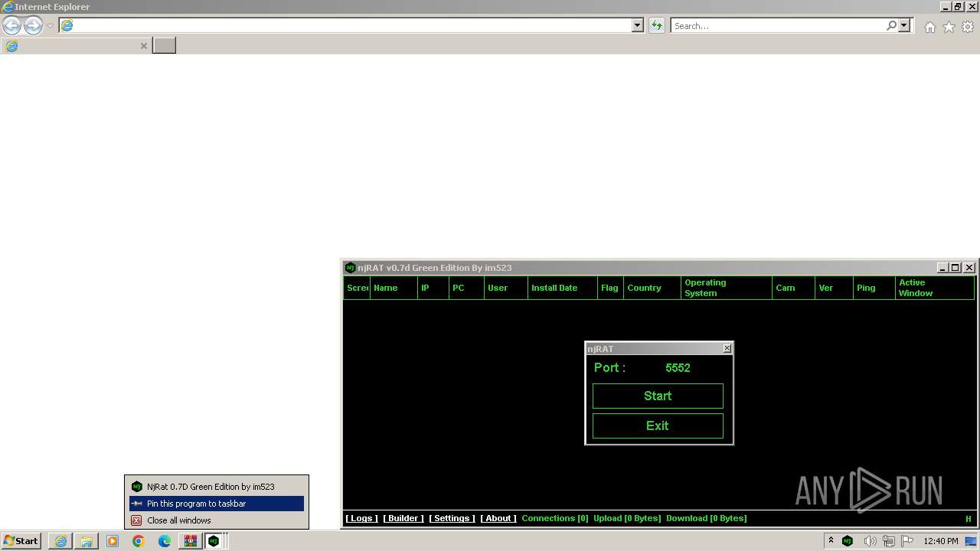
Task: Click the Exit button in njRAT port dialog
Action: (658, 425)
